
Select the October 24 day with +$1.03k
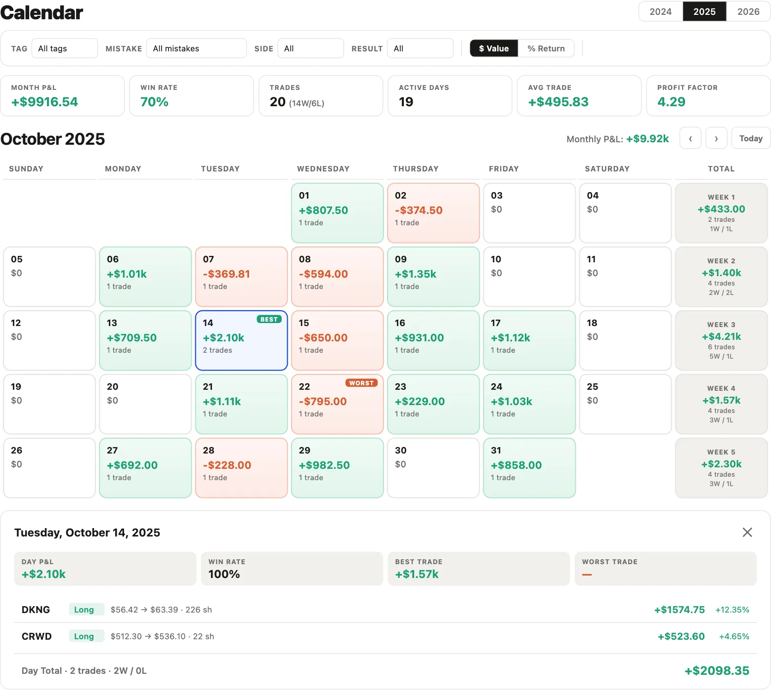(529, 404)
